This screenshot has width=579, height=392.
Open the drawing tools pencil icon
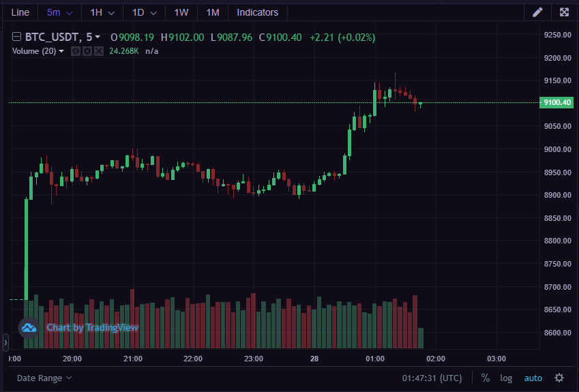coord(537,12)
